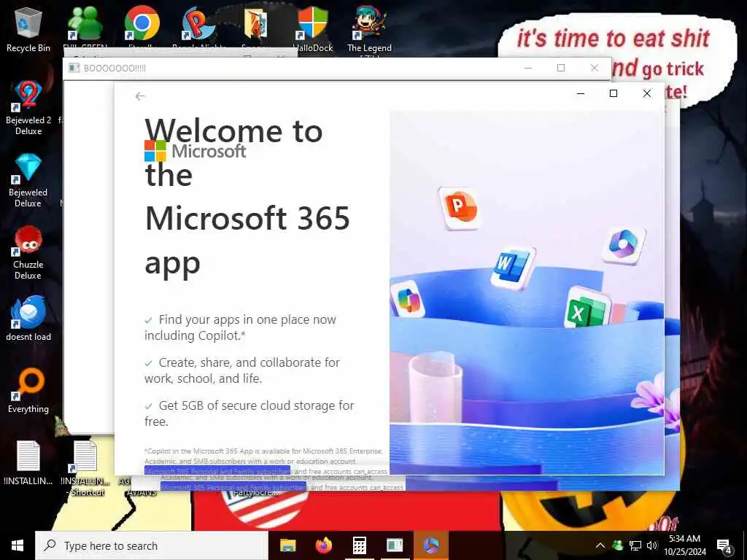Open Bejeweled Deluxe diamond shortcut
This screenshot has height=560, width=747.
28,180
